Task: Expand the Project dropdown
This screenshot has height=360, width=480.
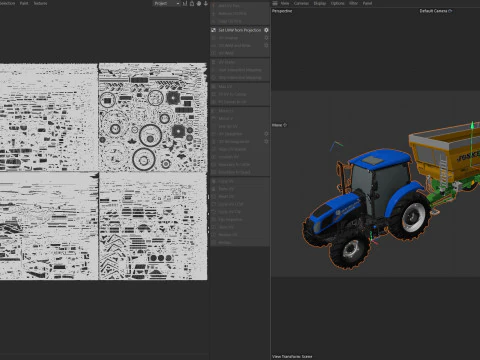Action: coord(167,3)
